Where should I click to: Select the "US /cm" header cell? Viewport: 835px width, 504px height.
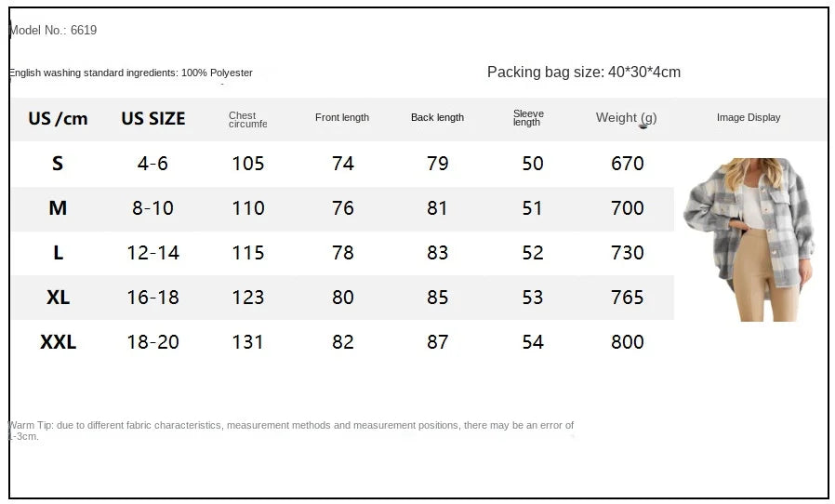[x=58, y=118]
